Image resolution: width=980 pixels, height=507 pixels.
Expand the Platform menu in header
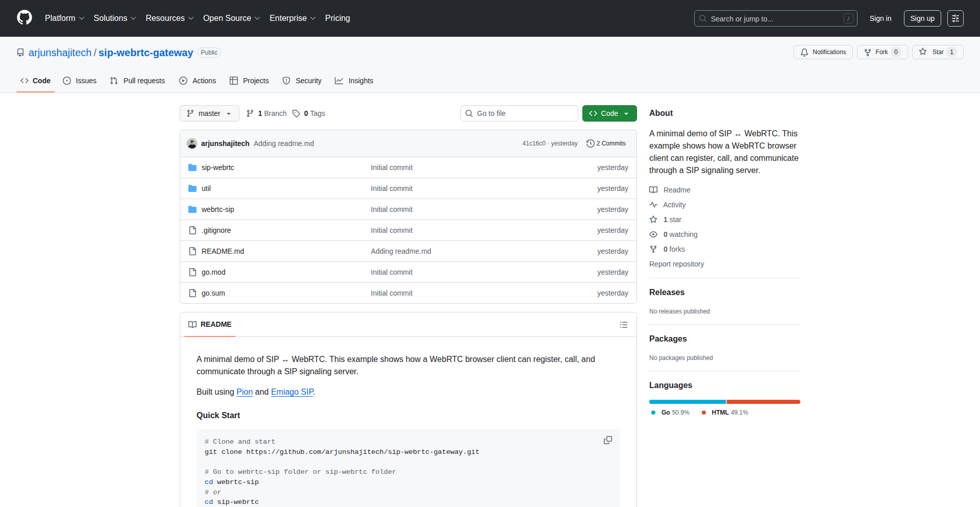pyautogui.click(x=64, y=18)
